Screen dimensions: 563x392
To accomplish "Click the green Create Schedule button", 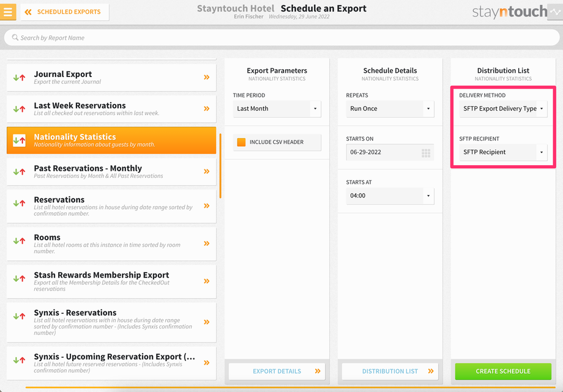I will 503,371.
